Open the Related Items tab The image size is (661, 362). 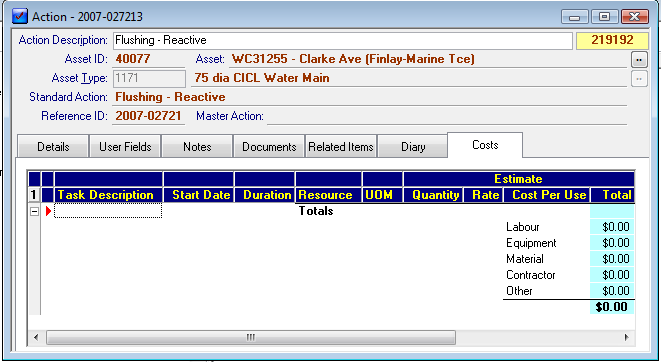341,147
